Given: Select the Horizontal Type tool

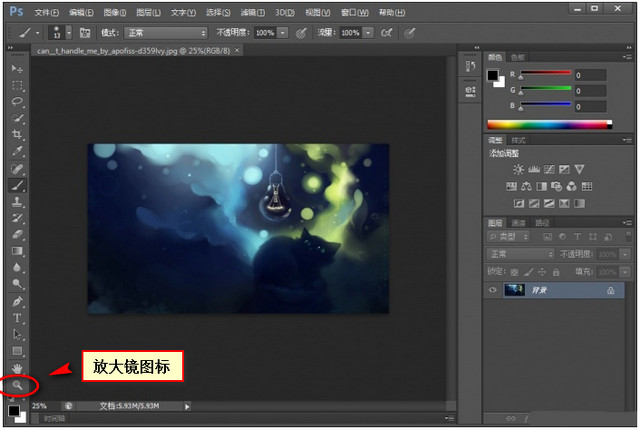Looking at the screenshot, I should [x=17, y=318].
